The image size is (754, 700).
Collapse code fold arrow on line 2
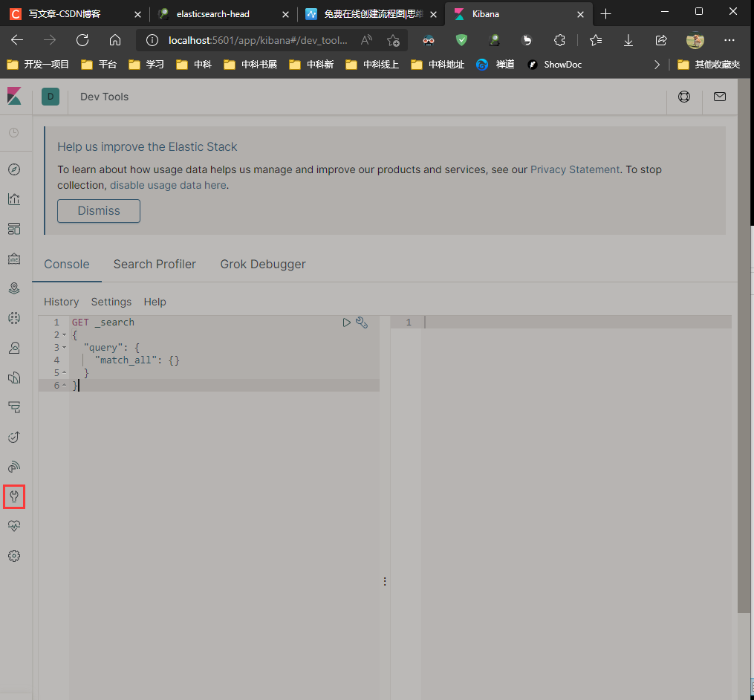64,335
